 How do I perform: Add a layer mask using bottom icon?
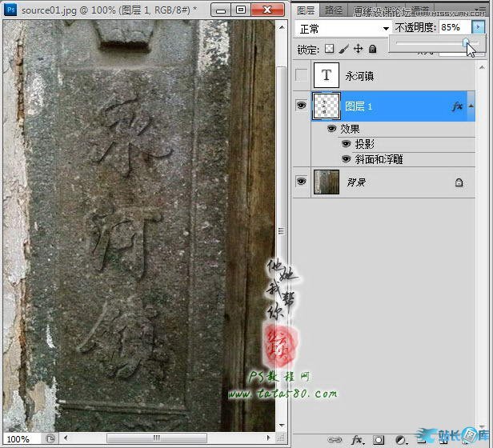click(x=379, y=439)
